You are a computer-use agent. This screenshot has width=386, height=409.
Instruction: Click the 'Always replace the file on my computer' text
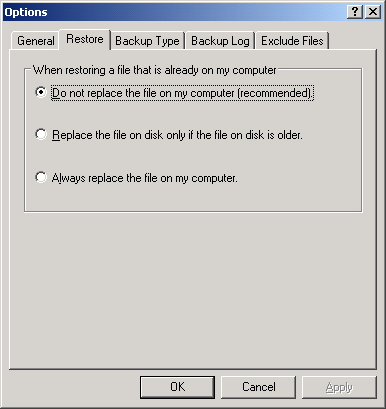click(144, 178)
